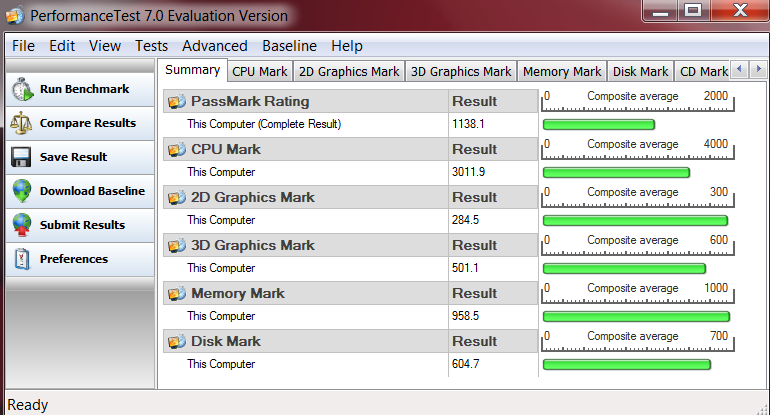
Task: Click the CPU Mark section heading
Action: coord(226,149)
